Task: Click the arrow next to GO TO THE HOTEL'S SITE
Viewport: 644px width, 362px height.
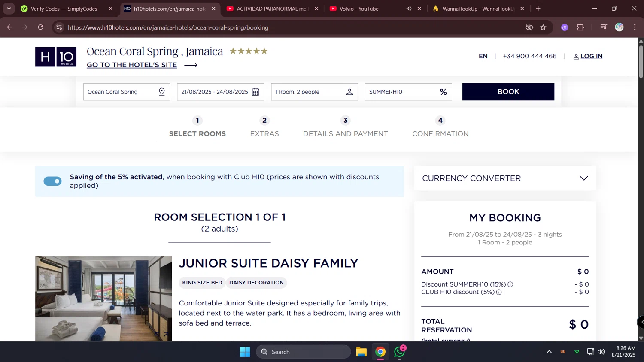Action: coord(191,65)
